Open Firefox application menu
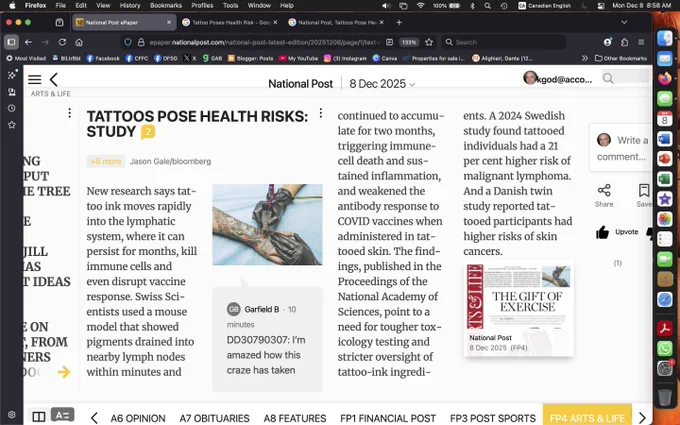680x425 pixels. pos(641,42)
